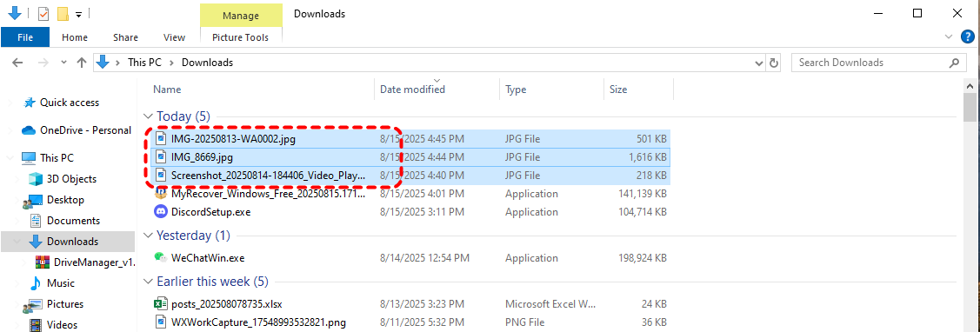Viewport: 980px width, 332px height.
Task: Expand the address bar history dropdown
Action: pyautogui.click(x=759, y=63)
